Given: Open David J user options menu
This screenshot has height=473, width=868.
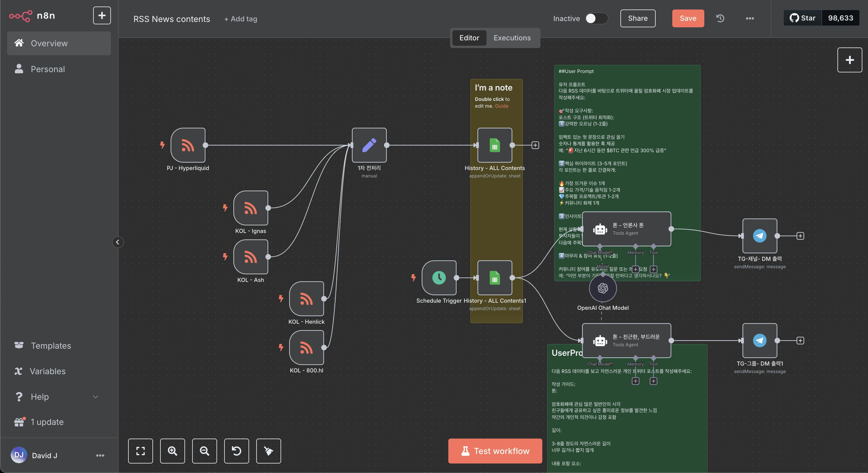Looking at the screenshot, I should pyautogui.click(x=100, y=455).
